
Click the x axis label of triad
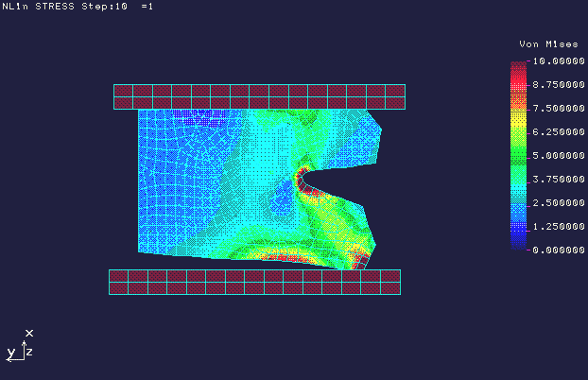30,333
